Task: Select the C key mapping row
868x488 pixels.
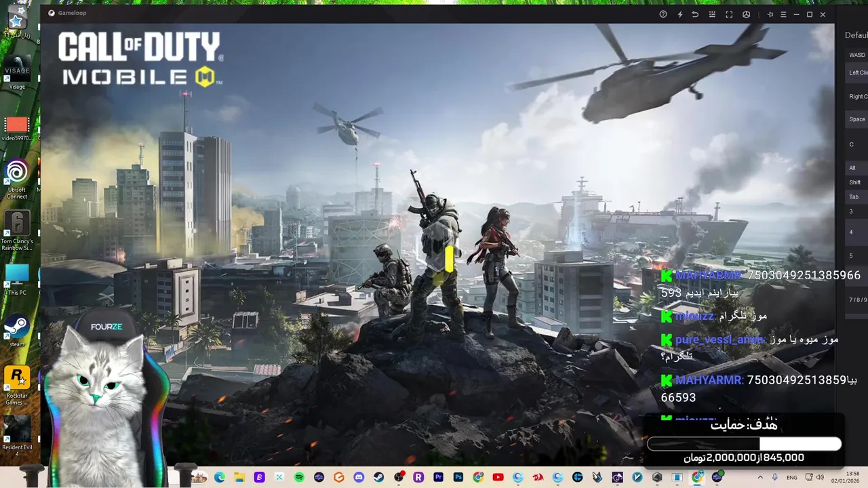Action: pos(856,144)
